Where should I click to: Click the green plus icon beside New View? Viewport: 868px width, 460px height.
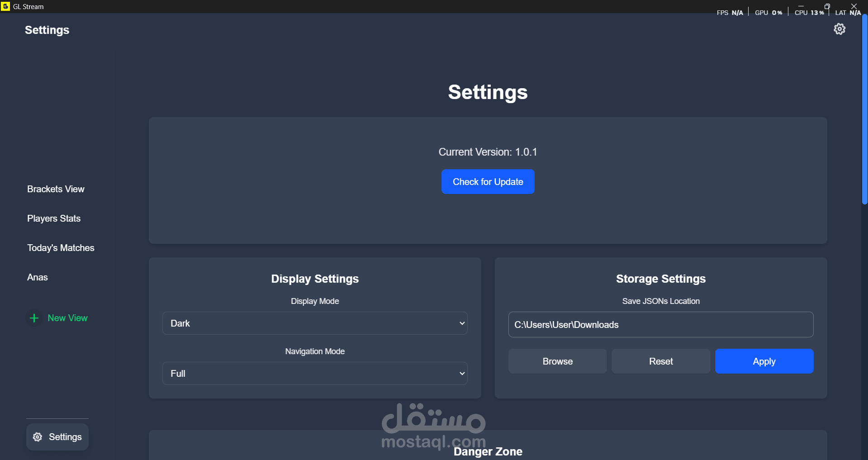click(x=34, y=318)
